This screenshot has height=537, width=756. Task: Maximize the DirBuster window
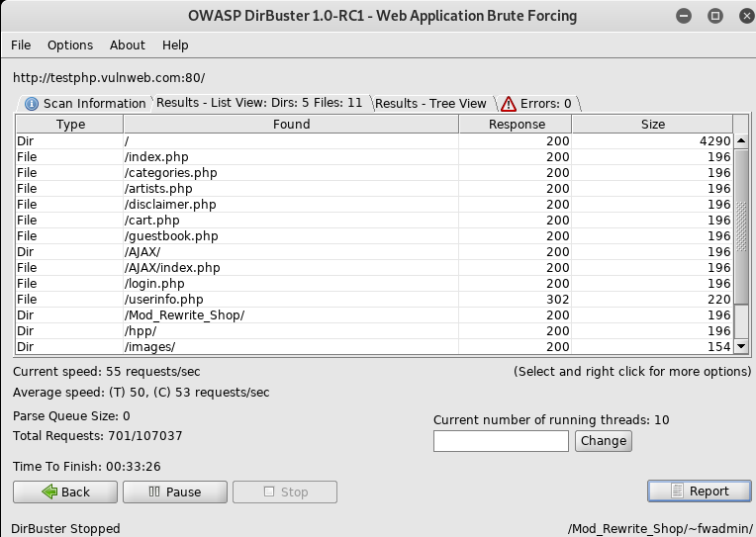click(715, 16)
